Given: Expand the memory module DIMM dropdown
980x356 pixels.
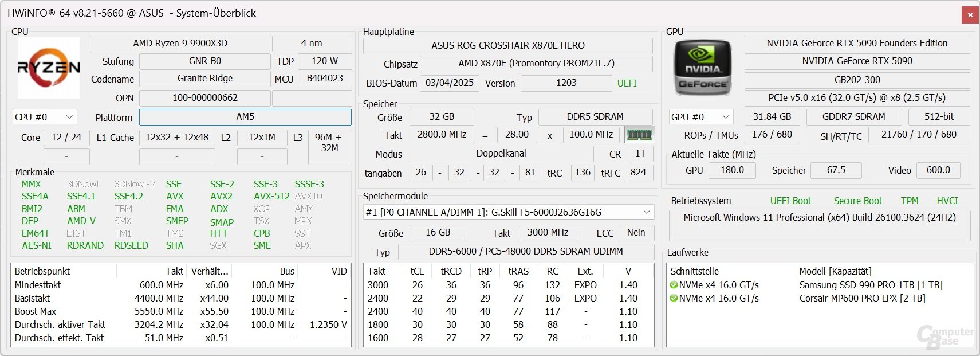Looking at the screenshot, I should (x=509, y=212).
